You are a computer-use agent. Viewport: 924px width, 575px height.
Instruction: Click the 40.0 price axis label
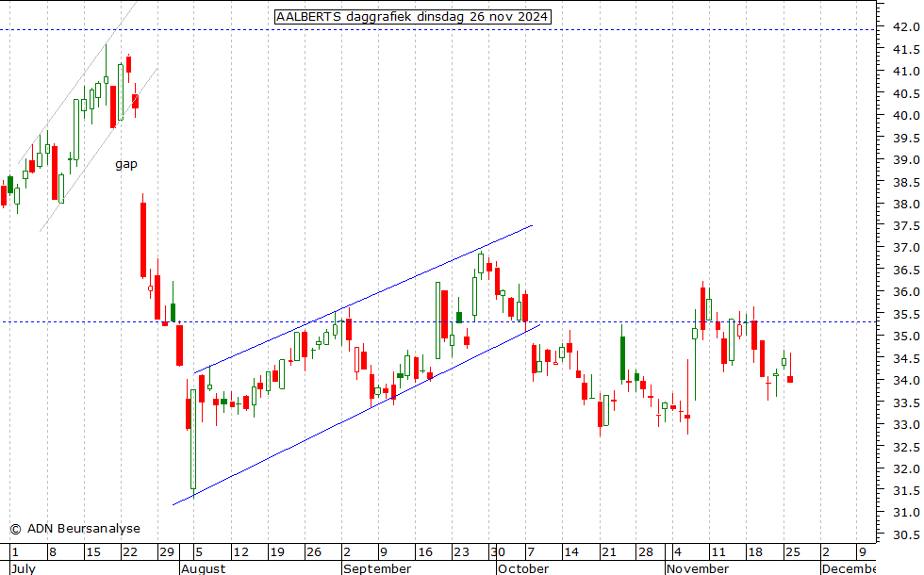tap(906, 115)
